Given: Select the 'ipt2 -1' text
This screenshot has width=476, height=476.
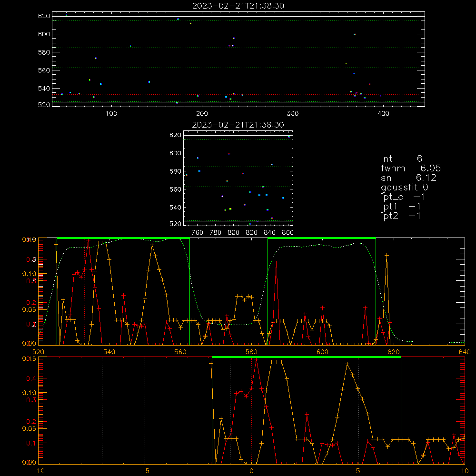Looking at the screenshot, I should click(401, 216).
